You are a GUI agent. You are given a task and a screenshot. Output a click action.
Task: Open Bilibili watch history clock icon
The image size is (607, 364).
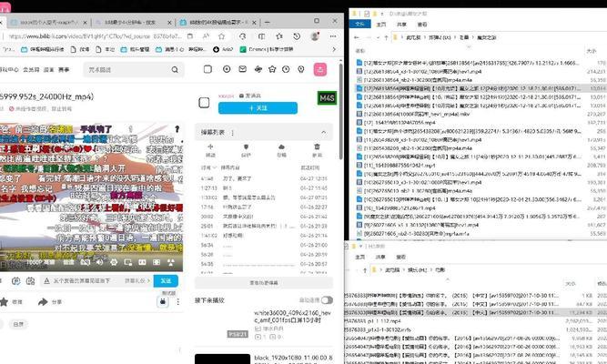(286, 69)
